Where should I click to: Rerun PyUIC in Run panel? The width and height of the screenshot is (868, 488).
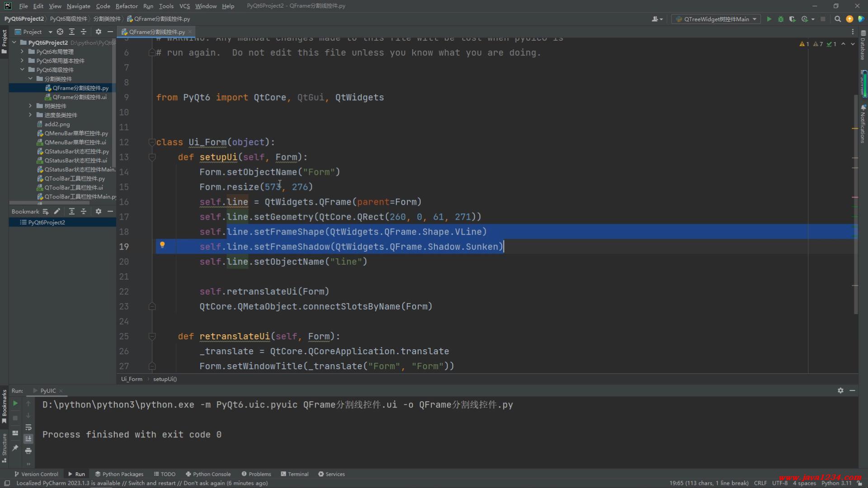tap(15, 404)
